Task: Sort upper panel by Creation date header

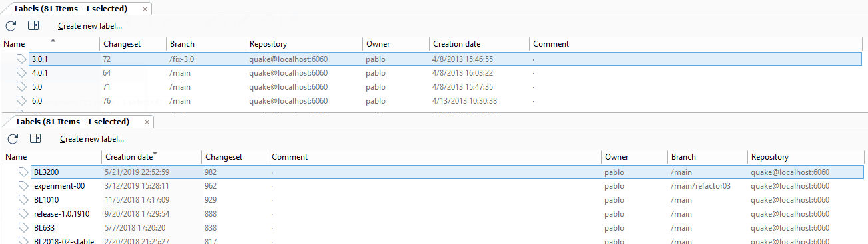Action: click(480, 44)
